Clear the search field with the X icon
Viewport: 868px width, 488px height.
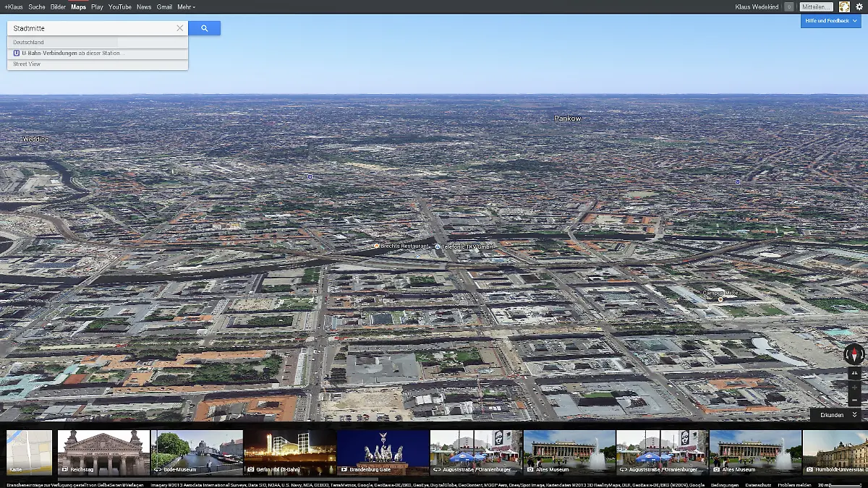(x=180, y=28)
